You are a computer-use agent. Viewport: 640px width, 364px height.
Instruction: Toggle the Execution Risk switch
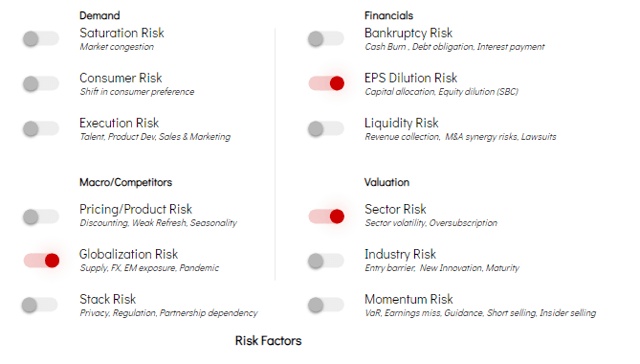[41, 129]
